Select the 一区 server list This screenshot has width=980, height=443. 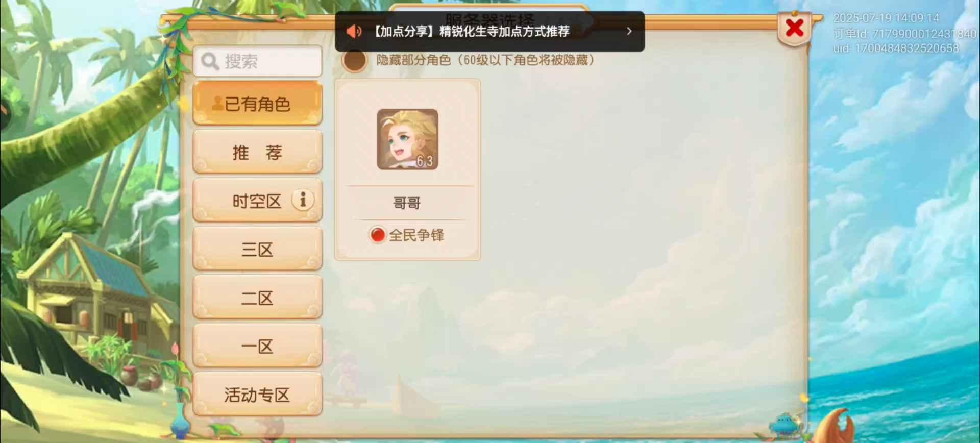(x=257, y=346)
